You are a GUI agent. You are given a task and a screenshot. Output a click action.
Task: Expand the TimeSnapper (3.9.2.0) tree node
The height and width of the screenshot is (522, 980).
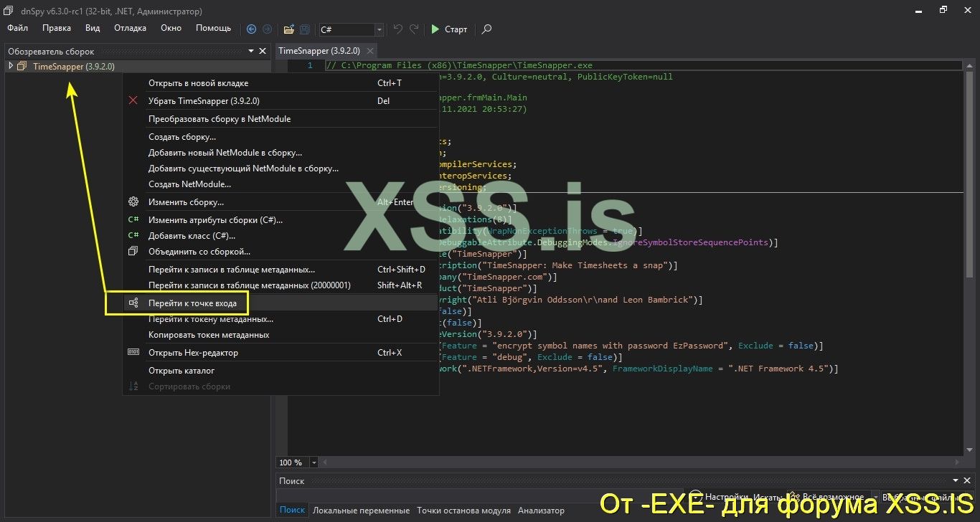[11, 66]
